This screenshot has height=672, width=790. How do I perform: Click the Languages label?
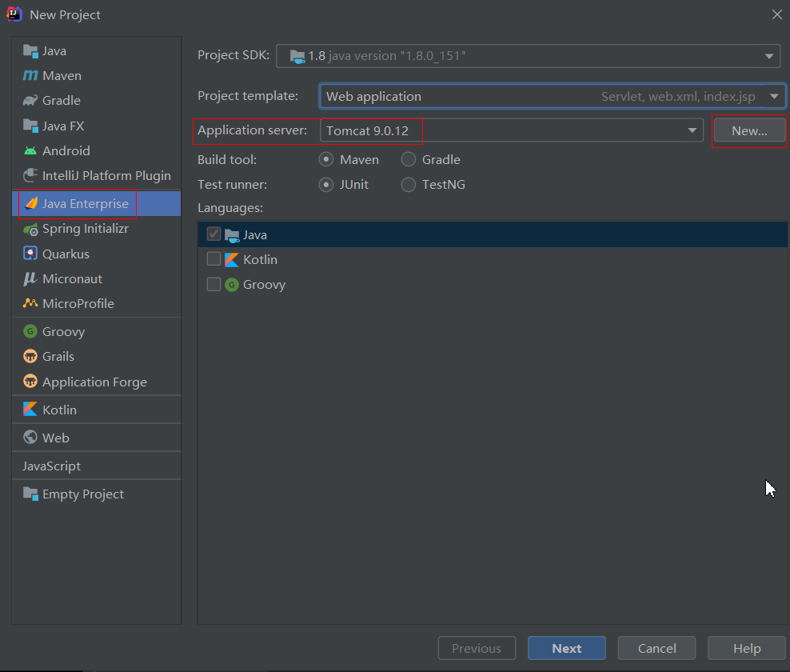coord(230,208)
